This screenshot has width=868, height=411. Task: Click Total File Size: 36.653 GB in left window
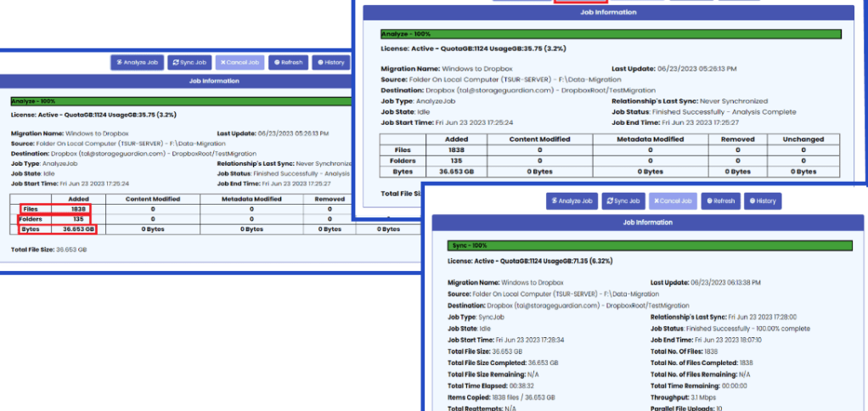point(48,250)
